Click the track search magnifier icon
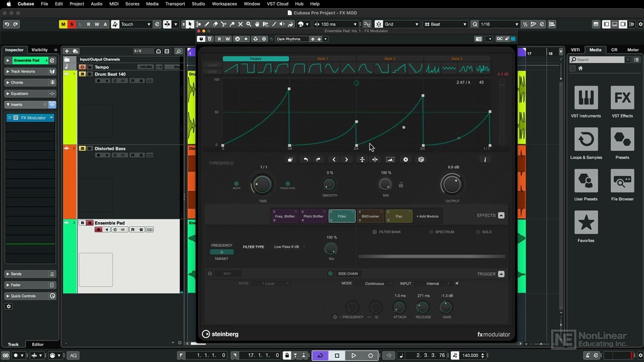The height and width of the screenshot is (362, 644). [178, 51]
